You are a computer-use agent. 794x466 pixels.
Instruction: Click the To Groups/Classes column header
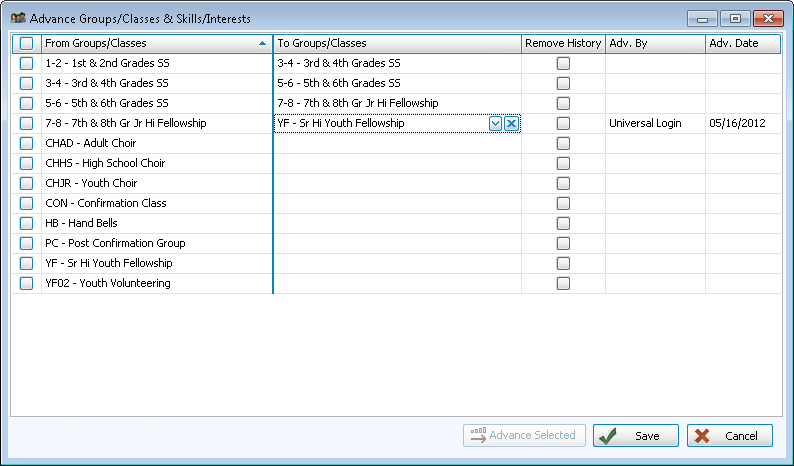tap(396, 44)
